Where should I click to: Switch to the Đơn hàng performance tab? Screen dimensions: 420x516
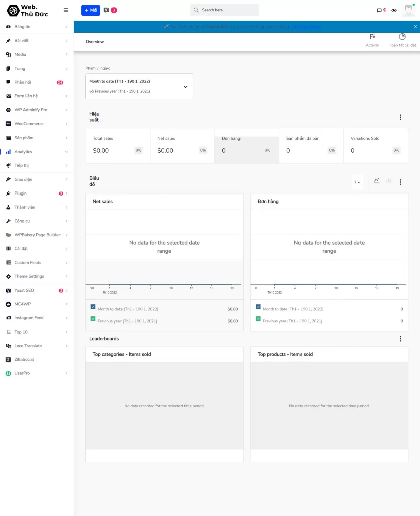[246, 146]
